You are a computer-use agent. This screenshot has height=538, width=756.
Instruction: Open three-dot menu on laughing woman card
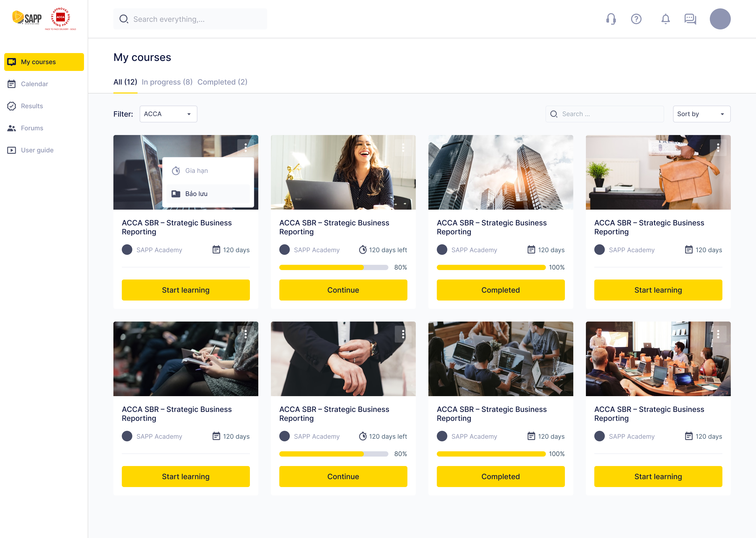tap(403, 148)
